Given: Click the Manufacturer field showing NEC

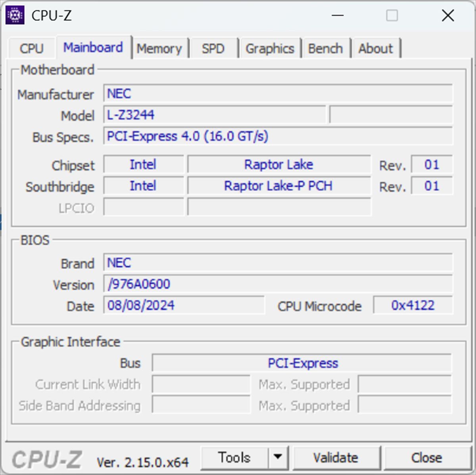Looking at the screenshot, I should coord(278,94).
